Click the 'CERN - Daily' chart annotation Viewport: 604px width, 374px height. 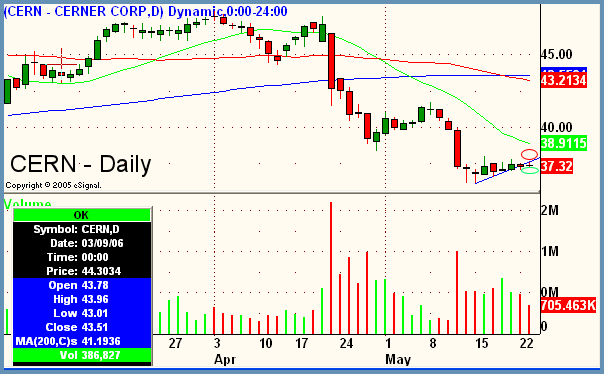click(81, 164)
